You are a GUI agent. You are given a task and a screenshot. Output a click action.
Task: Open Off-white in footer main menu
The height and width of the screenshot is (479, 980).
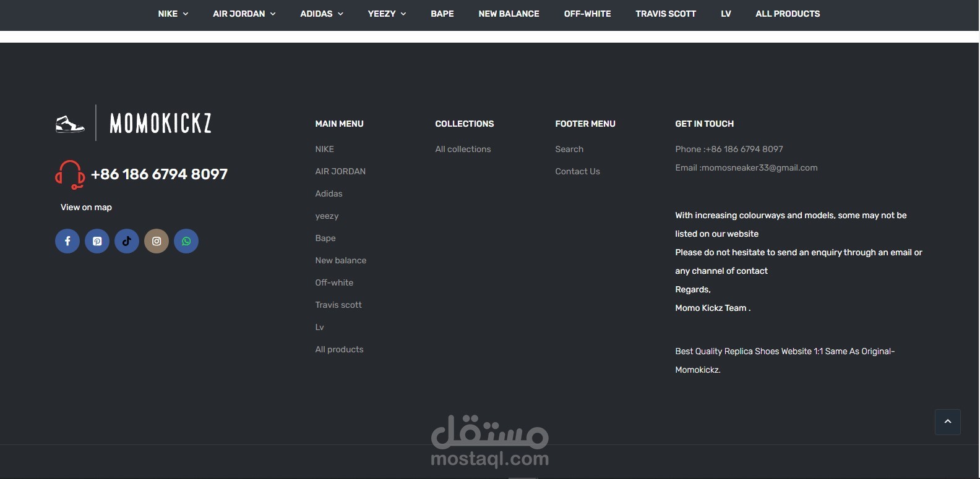[x=334, y=282]
